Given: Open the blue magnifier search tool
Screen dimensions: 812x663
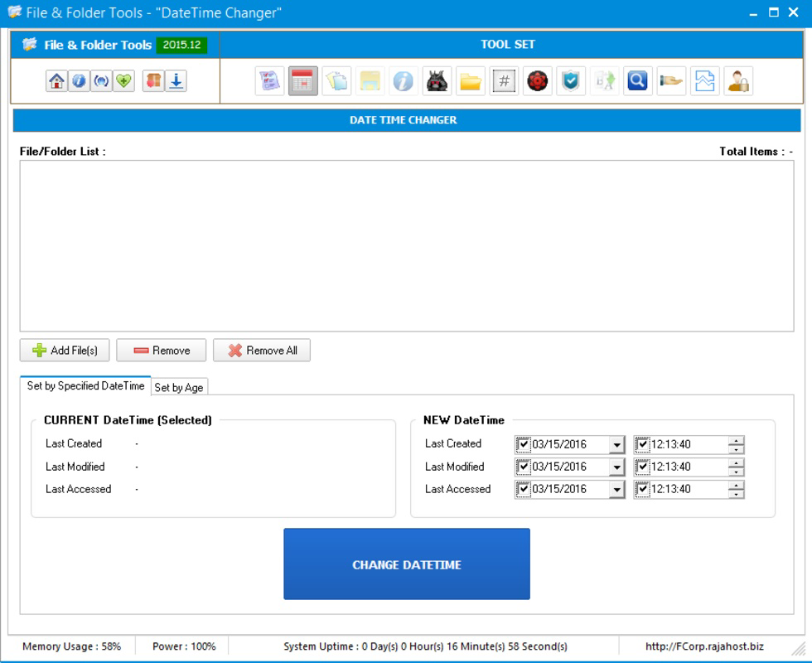Looking at the screenshot, I should pyautogui.click(x=637, y=81).
